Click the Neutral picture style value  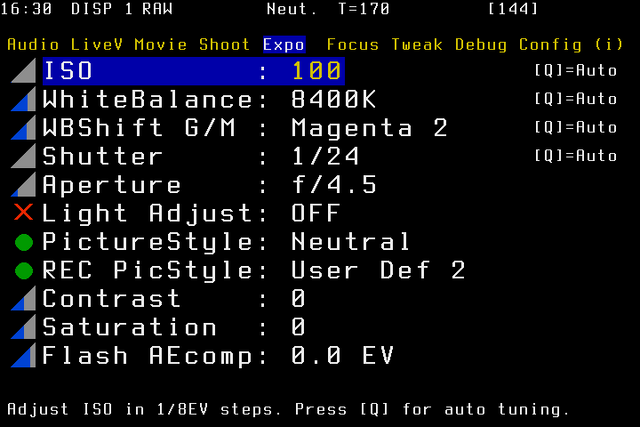[351, 241]
